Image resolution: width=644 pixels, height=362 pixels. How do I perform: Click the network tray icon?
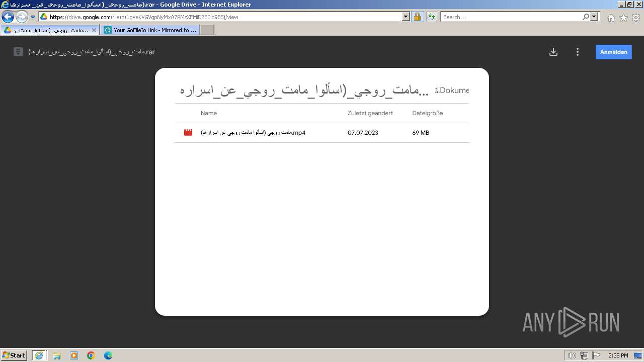click(584, 355)
